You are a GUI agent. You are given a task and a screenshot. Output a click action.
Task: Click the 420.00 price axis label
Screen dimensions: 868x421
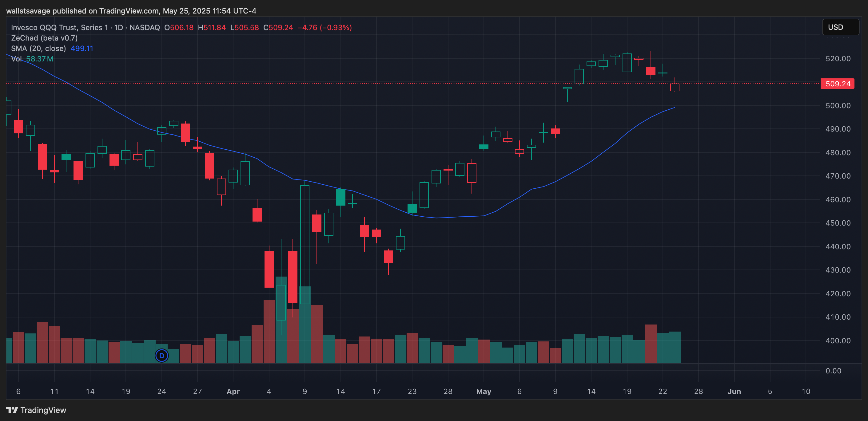pos(838,294)
